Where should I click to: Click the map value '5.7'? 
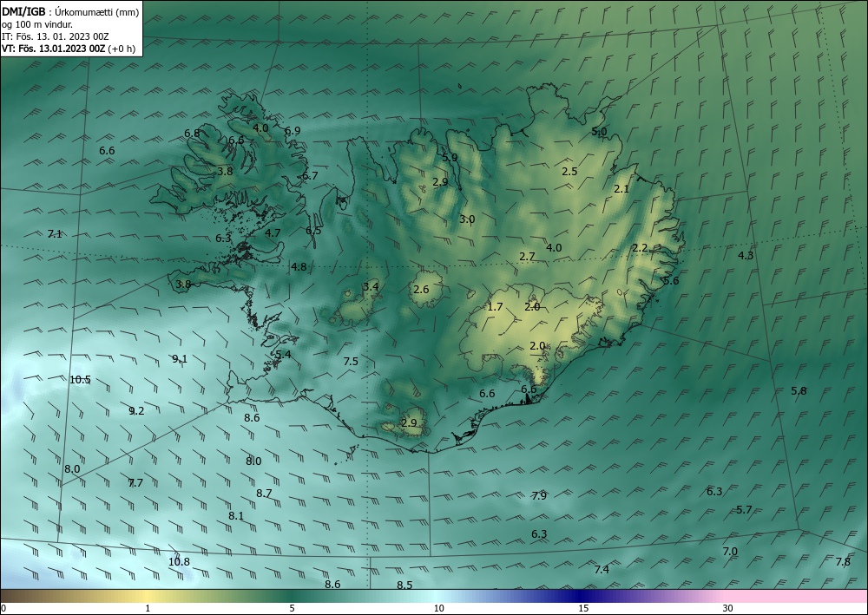[744, 510]
